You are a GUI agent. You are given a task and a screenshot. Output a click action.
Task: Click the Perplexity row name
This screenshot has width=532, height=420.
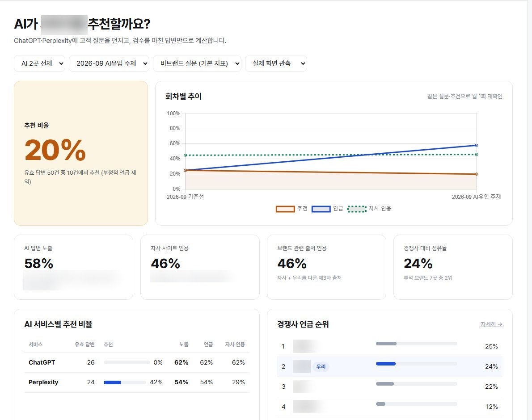pyautogui.click(x=43, y=382)
